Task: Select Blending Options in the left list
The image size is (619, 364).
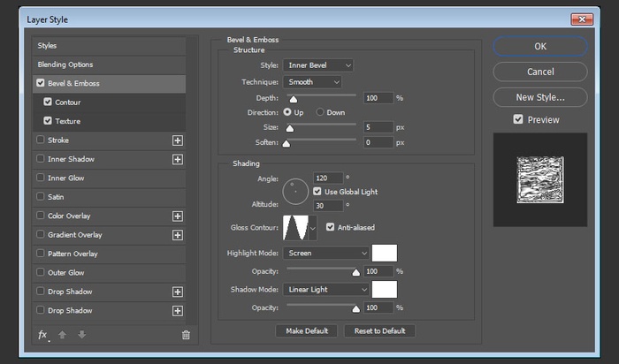Action: [x=65, y=64]
